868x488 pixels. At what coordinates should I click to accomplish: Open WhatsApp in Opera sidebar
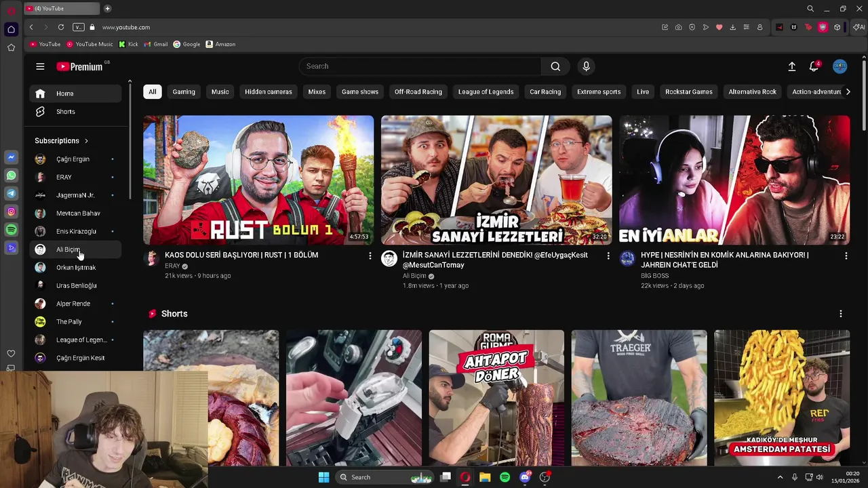(x=11, y=176)
